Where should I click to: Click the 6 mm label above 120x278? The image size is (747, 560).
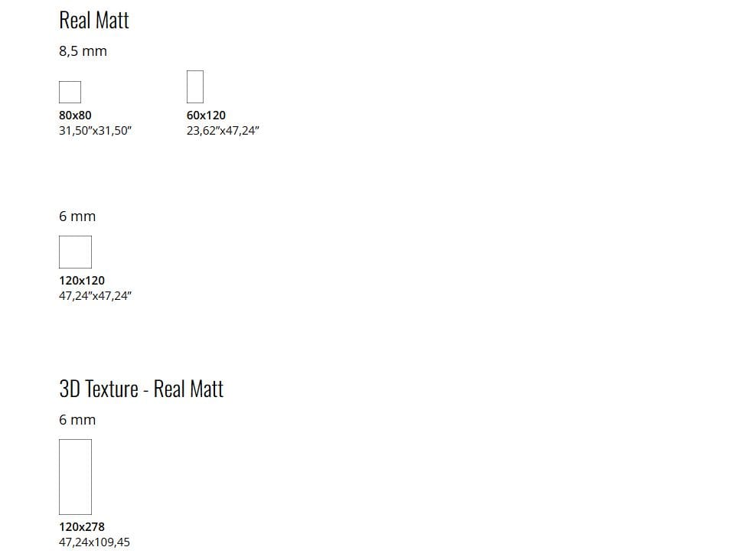77,420
